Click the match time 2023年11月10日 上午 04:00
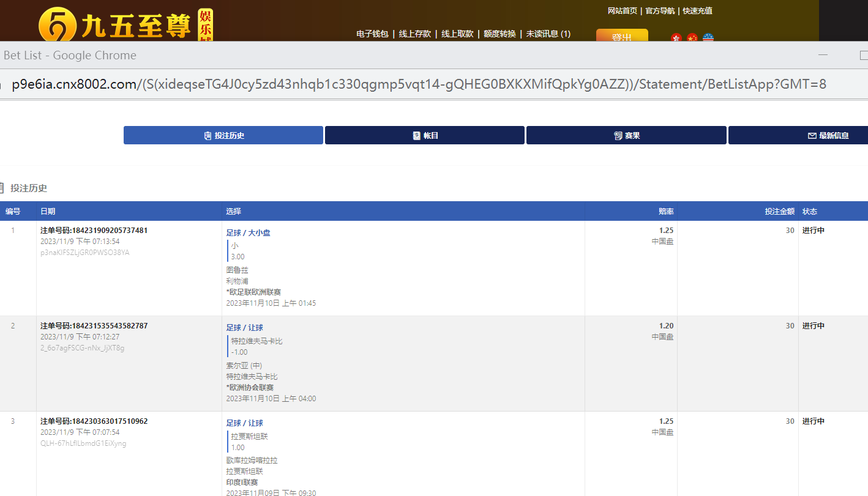Viewport: 868px width, 496px height. (x=271, y=399)
